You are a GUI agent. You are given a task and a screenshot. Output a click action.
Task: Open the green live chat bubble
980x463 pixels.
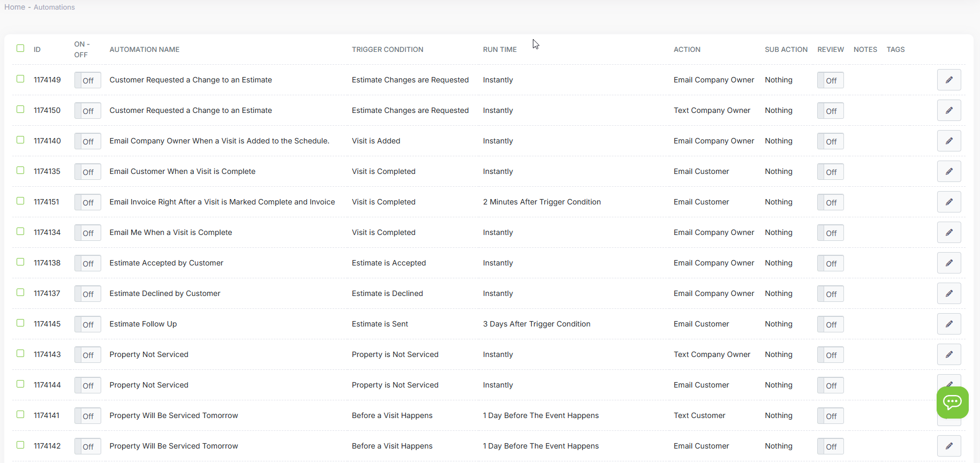pyautogui.click(x=952, y=402)
